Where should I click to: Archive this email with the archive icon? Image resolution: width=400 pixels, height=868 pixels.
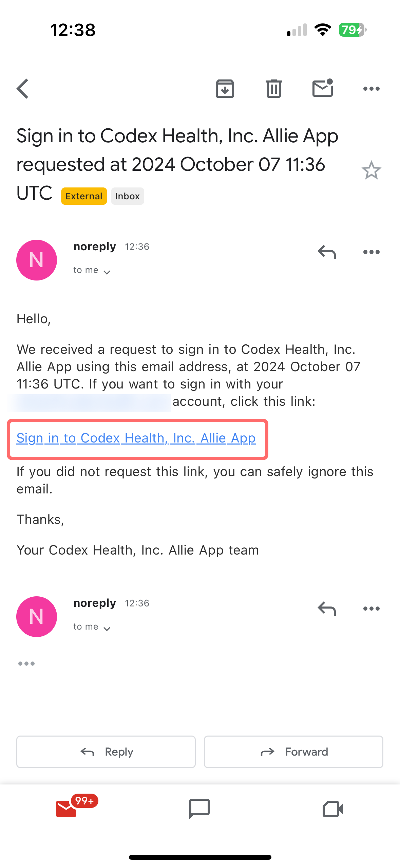click(x=225, y=89)
